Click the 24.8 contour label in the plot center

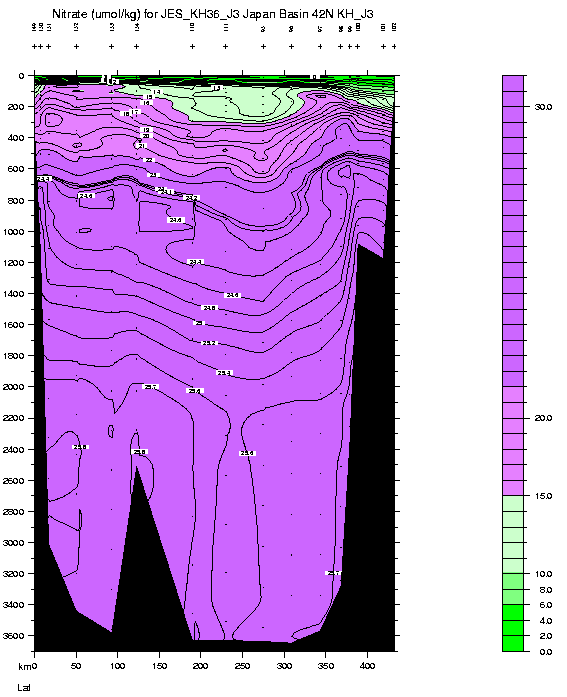tap(209, 308)
